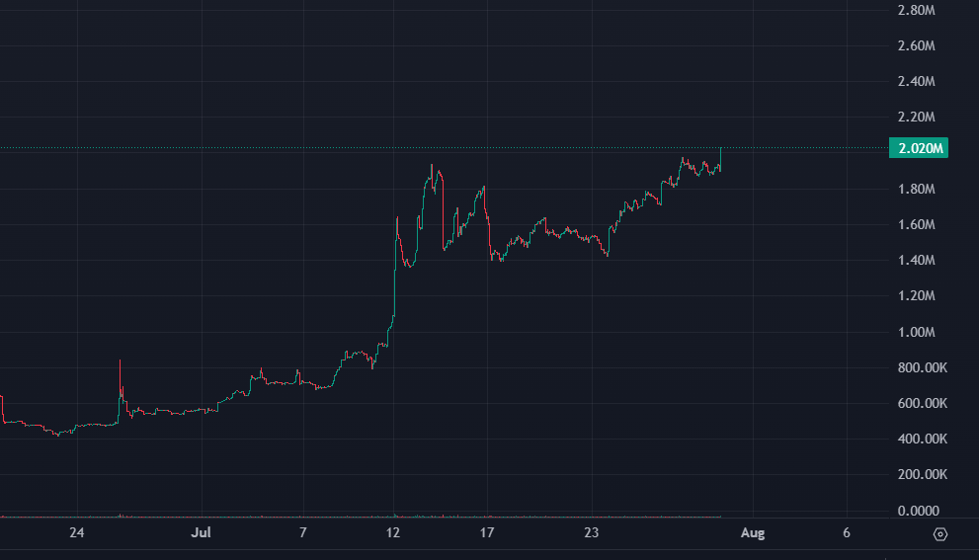Open chart settings gear icon
979x560 pixels.
[940, 534]
